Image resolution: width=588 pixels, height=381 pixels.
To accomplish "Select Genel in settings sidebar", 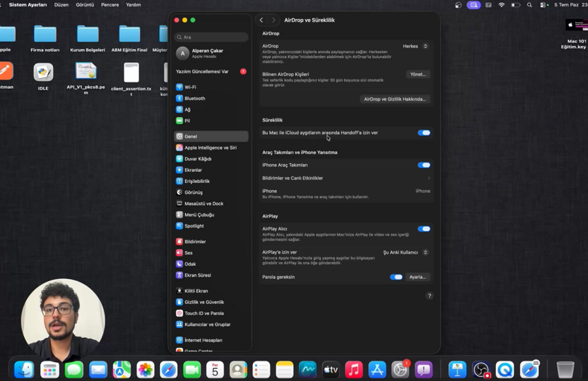I will [x=211, y=137].
